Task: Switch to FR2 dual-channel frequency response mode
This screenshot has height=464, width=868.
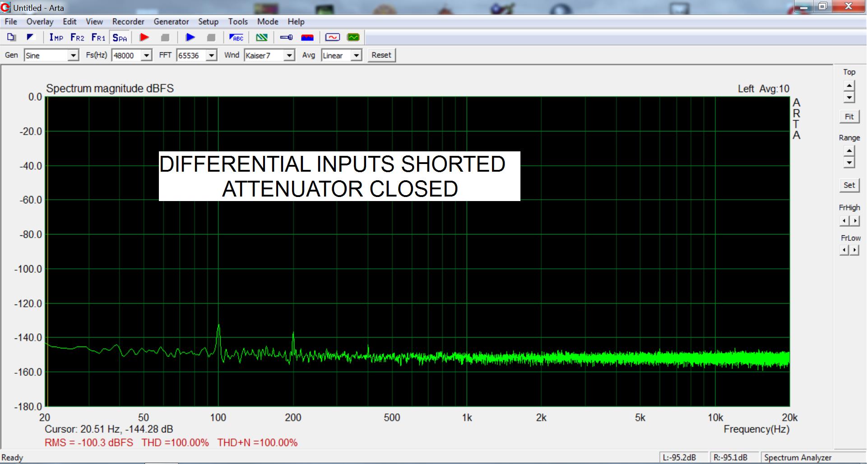Action: point(78,37)
